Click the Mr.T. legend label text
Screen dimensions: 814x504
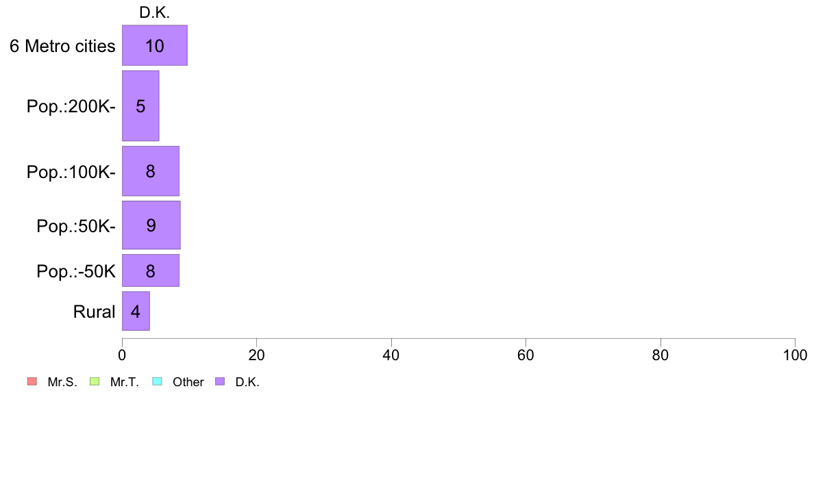pos(125,382)
